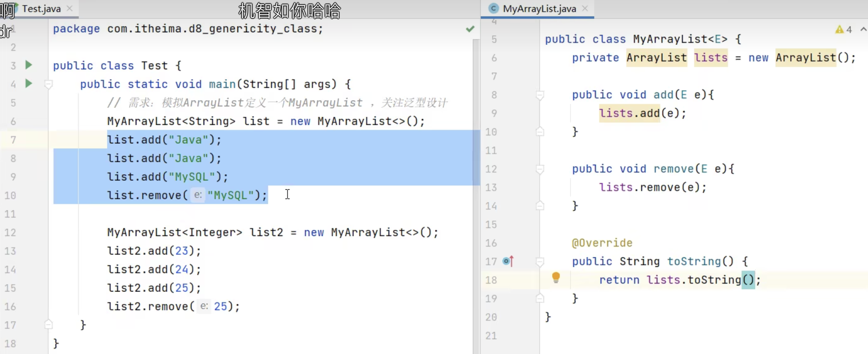868x354 pixels.
Task: Click the fold end marker at line 19 in MyArrayList.java
Action: coord(540,298)
